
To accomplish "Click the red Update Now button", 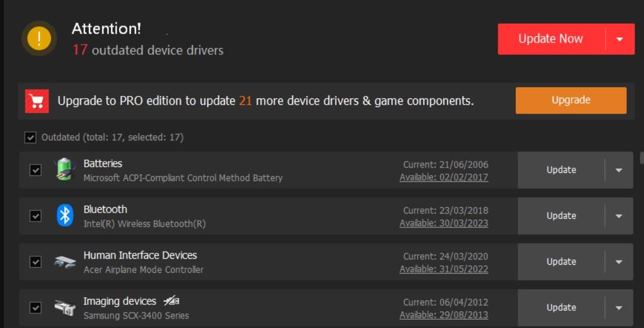I will pyautogui.click(x=551, y=39).
